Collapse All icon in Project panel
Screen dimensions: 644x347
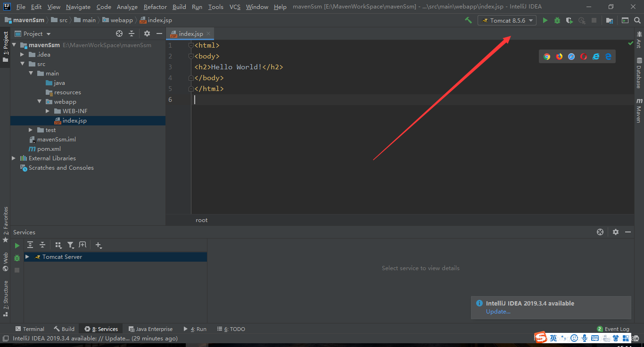(x=132, y=33)
